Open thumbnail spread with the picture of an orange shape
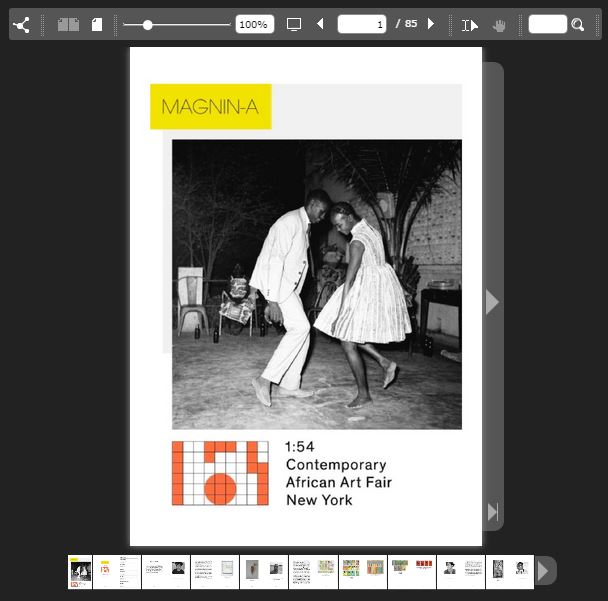 [x=264, y=572]
